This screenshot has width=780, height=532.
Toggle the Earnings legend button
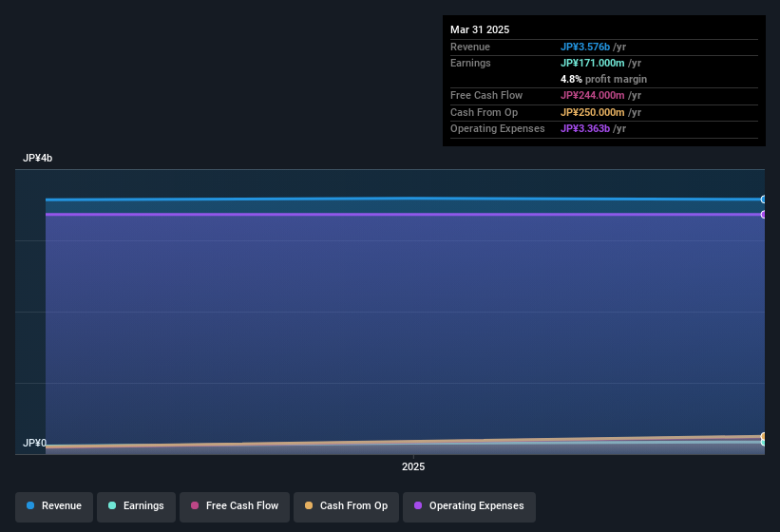136,506
